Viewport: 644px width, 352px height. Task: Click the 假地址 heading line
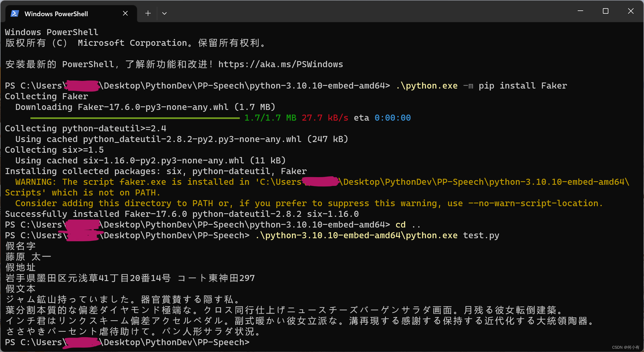[21, 268]
